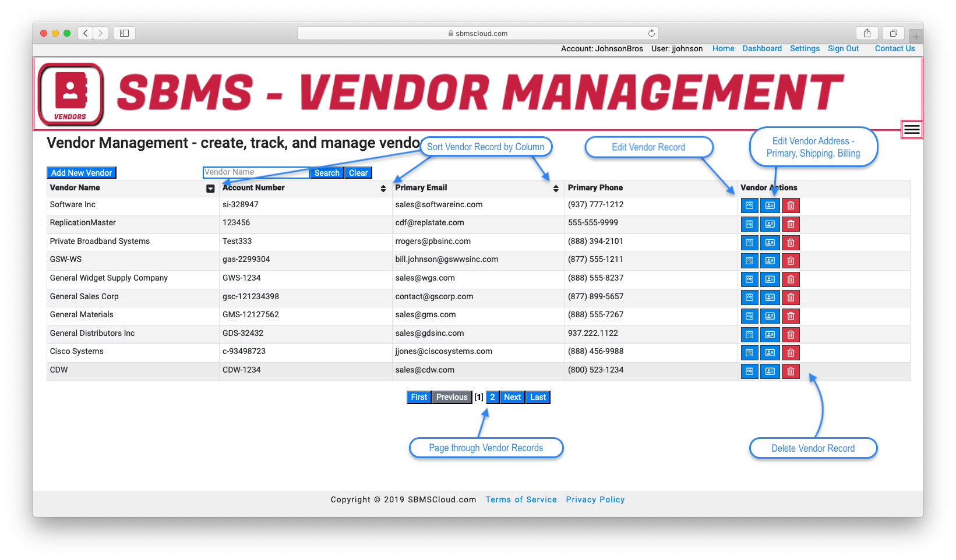The width and height of the screenshot is (956, 560).
Task: Go to Home page
Action: [723, 49]
